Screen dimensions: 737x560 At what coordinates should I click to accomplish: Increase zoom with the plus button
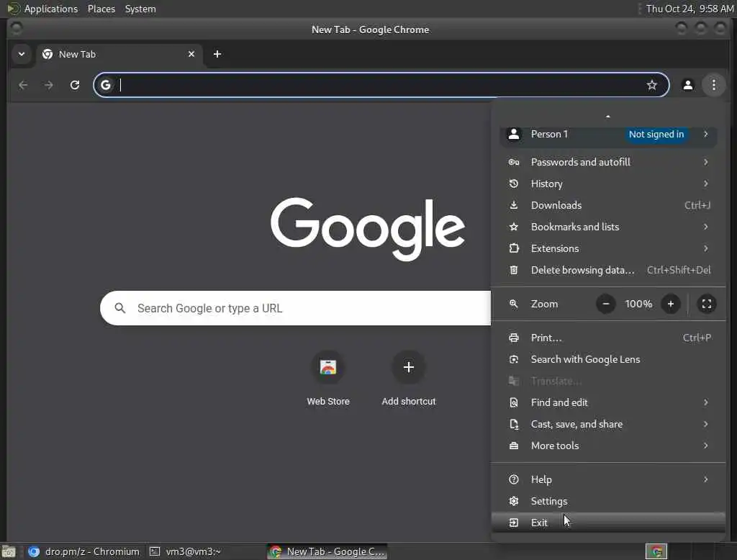[671, 304]
